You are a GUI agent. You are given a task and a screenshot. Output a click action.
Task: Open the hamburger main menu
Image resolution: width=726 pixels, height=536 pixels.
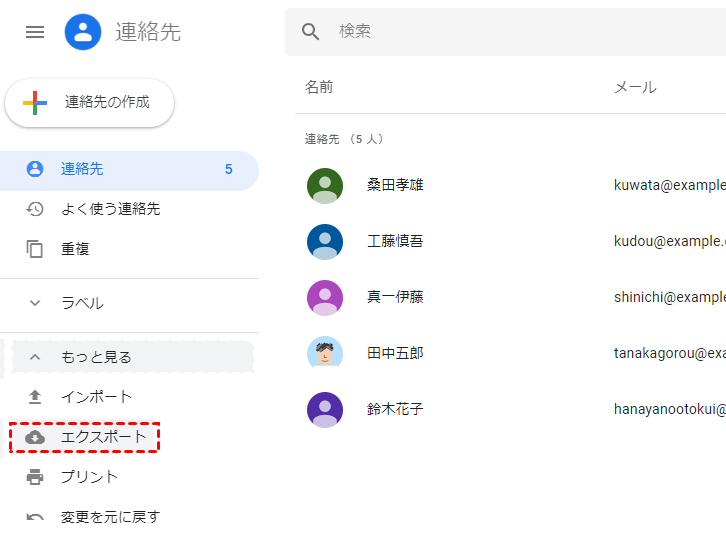[35, 32]
